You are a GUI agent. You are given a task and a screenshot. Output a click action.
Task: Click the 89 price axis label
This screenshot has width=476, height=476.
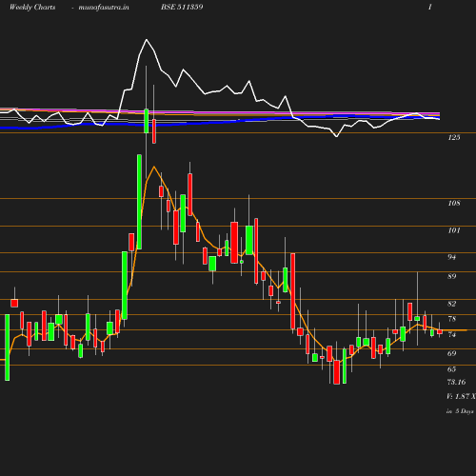pyautogui.click(x=452, y=276)
